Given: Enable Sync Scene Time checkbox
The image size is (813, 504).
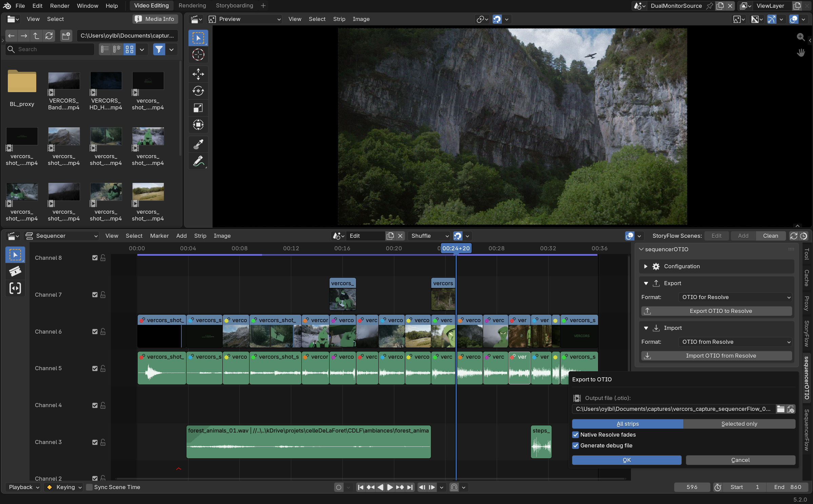Looking at the screenshot, I should pos(90,487).
